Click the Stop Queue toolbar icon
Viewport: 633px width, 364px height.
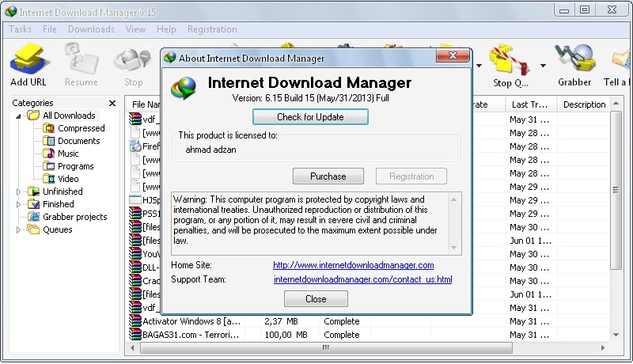pos(510,60)
